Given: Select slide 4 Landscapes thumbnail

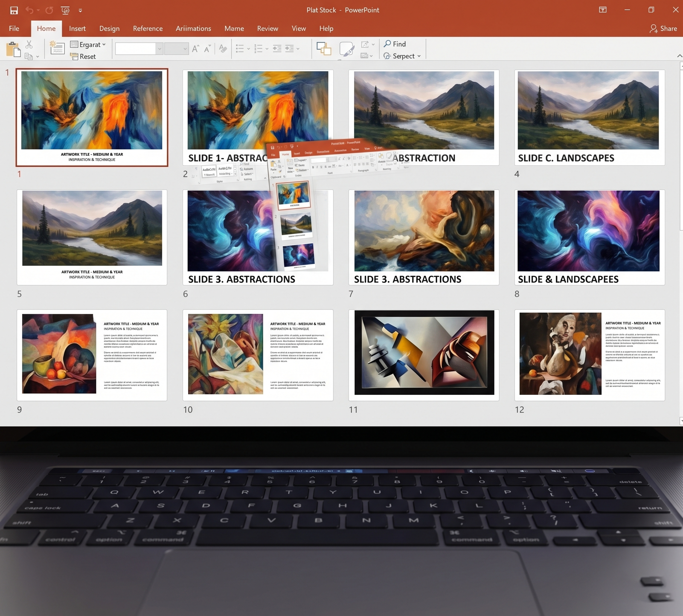Looking at the screenshot, I should coord(590,117).
